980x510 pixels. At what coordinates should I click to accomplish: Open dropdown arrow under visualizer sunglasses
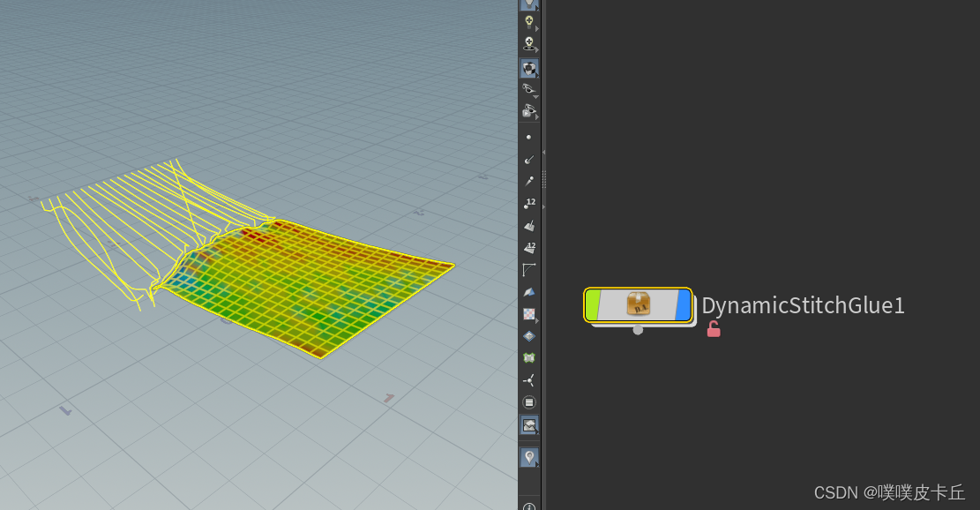(535, 97)
